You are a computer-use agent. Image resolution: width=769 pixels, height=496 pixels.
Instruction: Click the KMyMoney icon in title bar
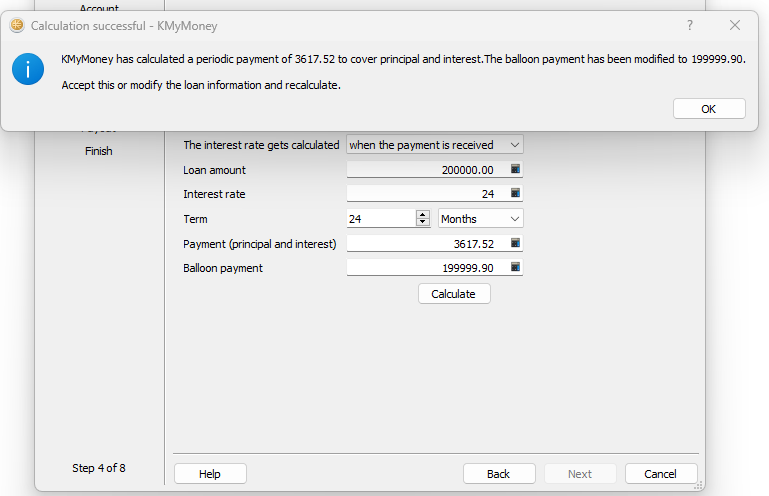coord(17,25)
